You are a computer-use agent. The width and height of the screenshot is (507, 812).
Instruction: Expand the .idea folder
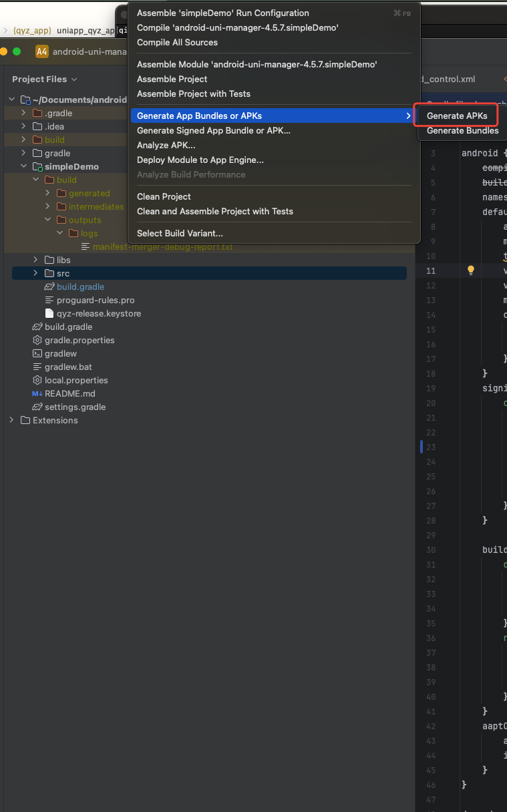point(23,126)
